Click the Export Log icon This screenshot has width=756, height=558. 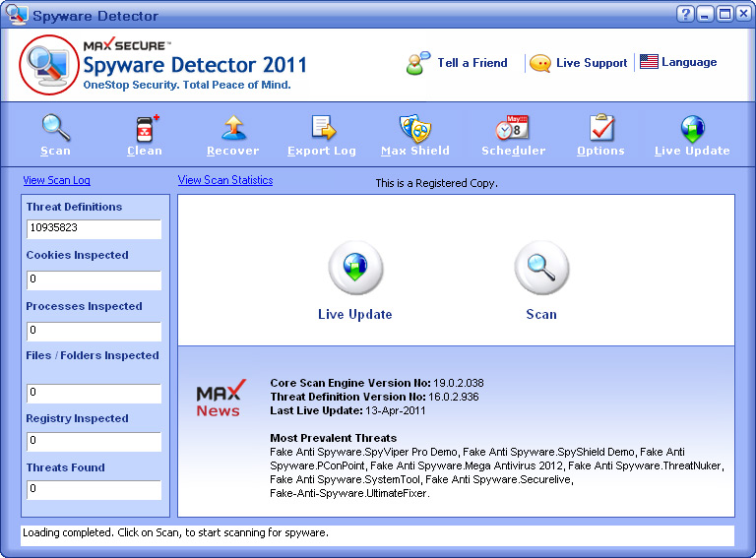[x=323, y=128]
